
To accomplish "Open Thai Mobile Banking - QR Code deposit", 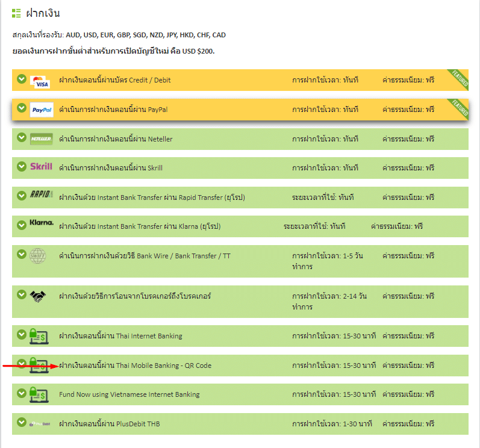I will pos(135,366).
